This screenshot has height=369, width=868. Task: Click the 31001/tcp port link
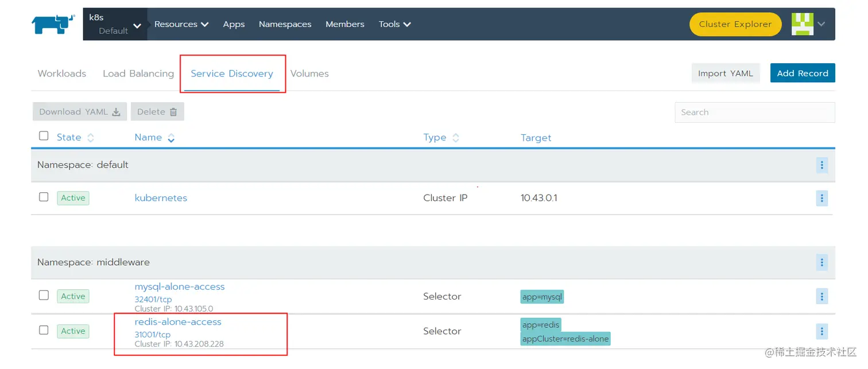pos(153,335)
